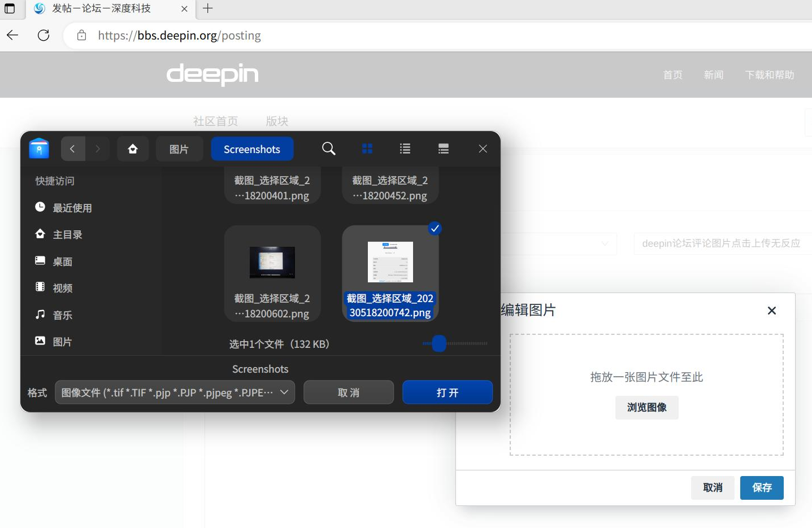The image size is (812, 528).
Task: Click 取消 in the 编辑图片 dialog
Action: pos(713,487)
